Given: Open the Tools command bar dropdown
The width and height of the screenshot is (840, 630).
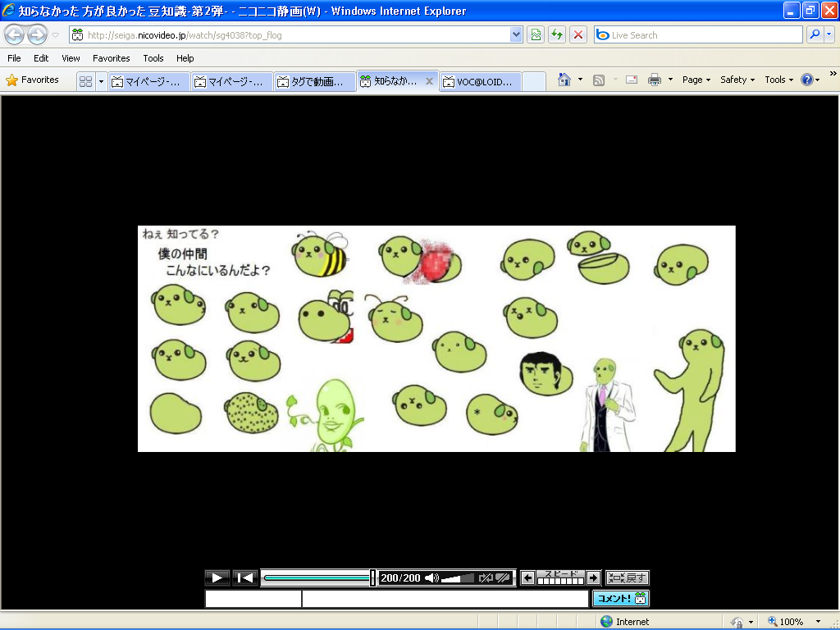Looking at the screenshot, I should [779, 80].
